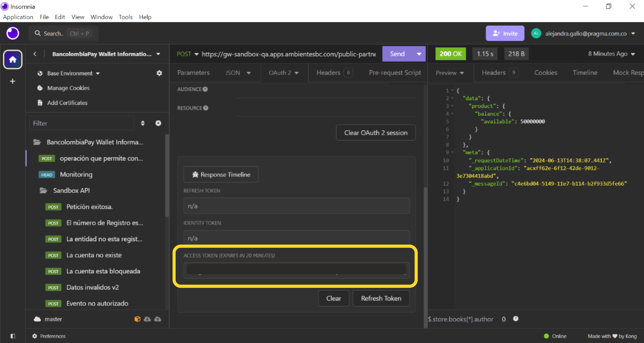The width and height of the screenshot is (644, 343).
Task: Click the Manage Cookies icon entry
Action: coord(40,88)
